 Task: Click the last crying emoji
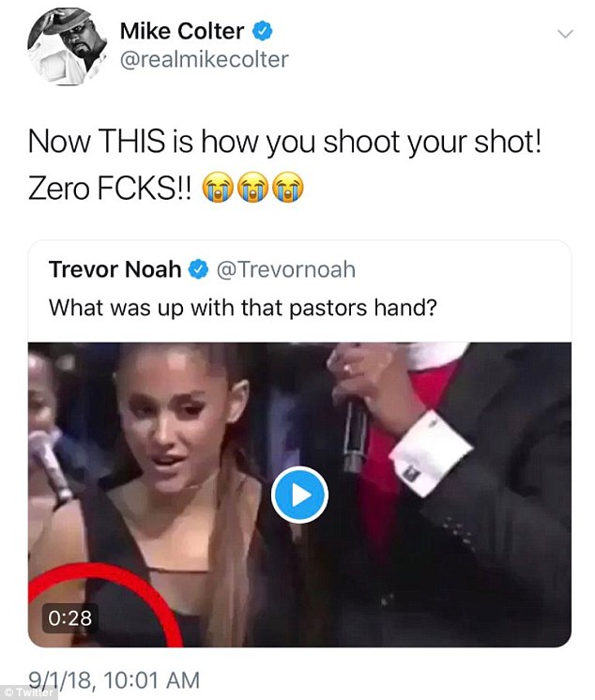(282, 187)
